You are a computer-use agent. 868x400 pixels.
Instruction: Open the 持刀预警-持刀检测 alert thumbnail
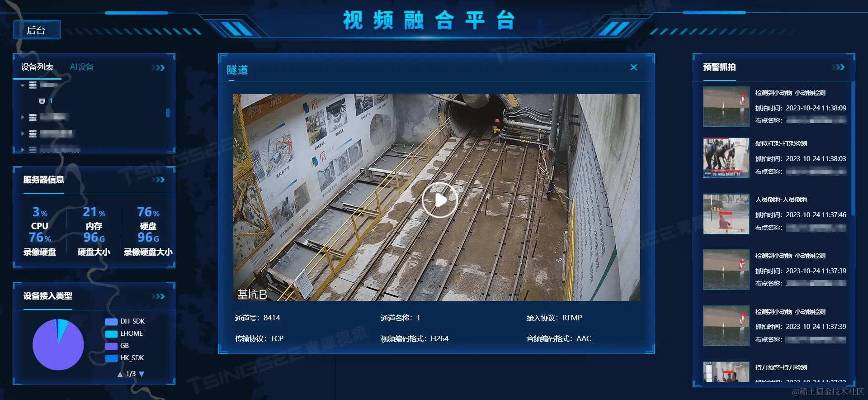(726, 372)
